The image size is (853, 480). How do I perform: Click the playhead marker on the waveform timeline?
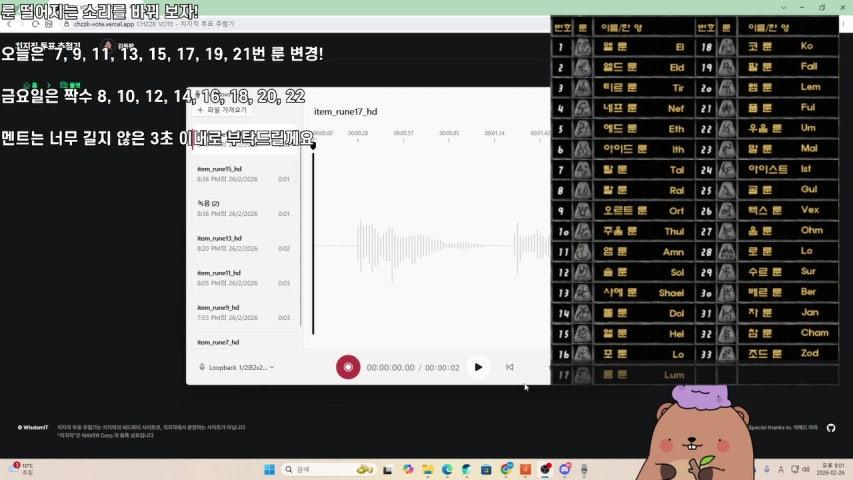[x=313, y=146]
